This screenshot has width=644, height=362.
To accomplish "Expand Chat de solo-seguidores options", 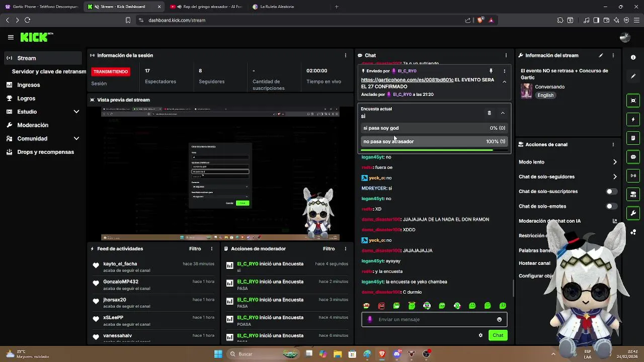I will (614, 176).
